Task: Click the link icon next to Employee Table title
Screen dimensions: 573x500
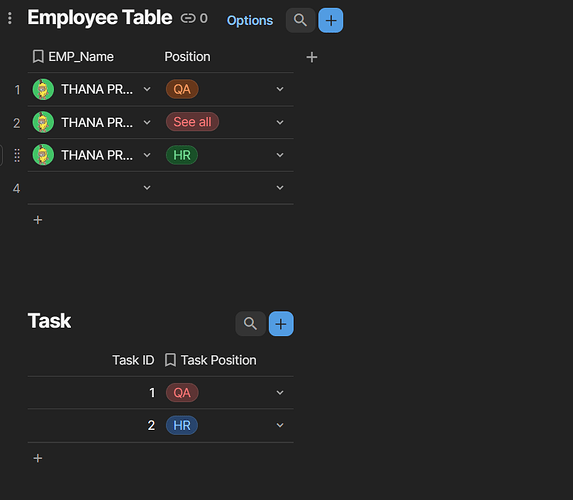Action: pyautogui.click(x=188, y=18)
